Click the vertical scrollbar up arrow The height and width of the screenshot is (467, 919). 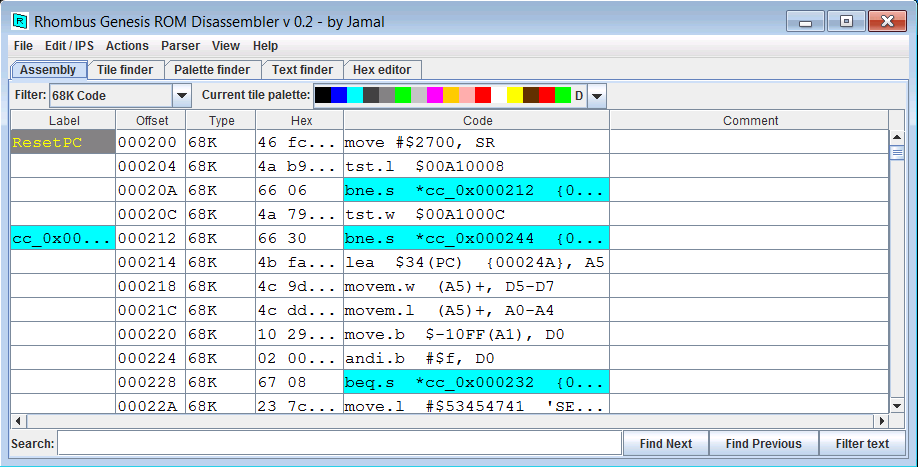pyautogui.click(x=897, y=137)
